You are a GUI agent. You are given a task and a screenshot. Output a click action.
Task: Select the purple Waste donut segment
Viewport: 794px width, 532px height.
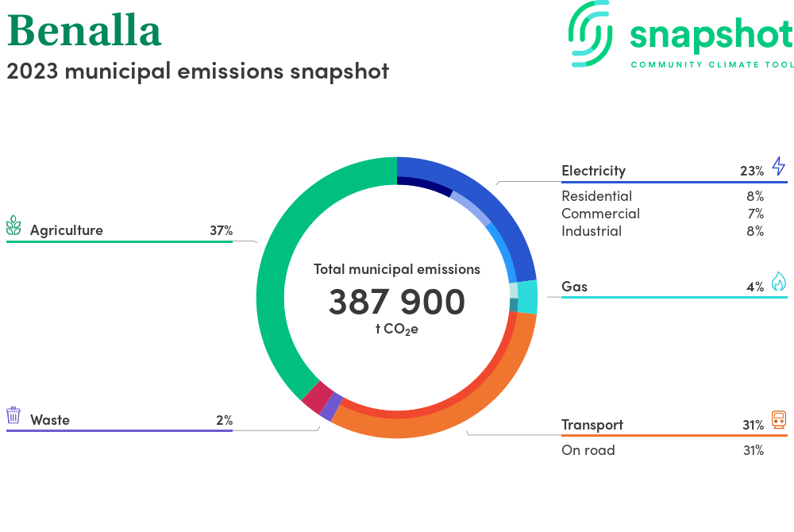click(x=330, y=407)
